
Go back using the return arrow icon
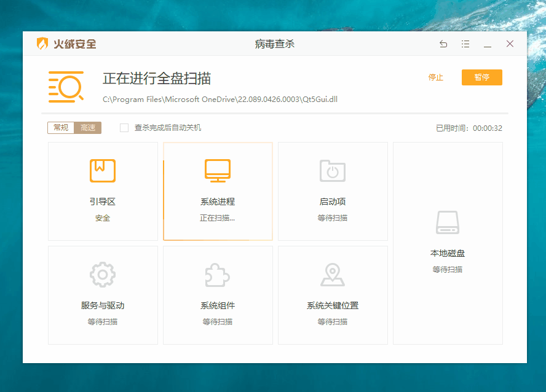[x=443, y=44]
